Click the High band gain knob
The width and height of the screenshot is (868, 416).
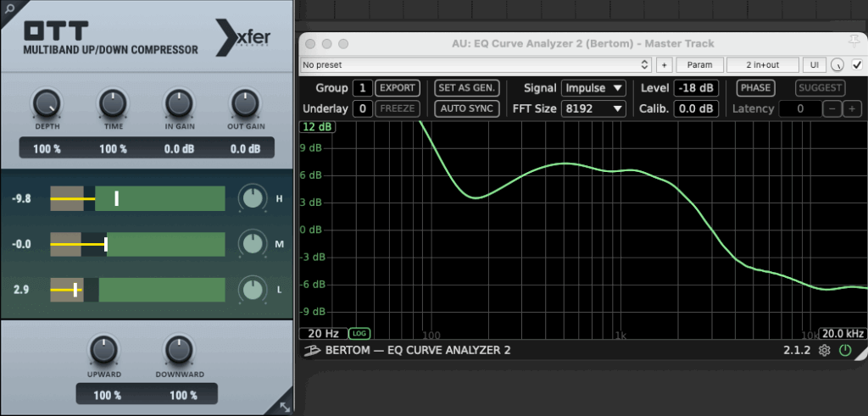(252, 199)
